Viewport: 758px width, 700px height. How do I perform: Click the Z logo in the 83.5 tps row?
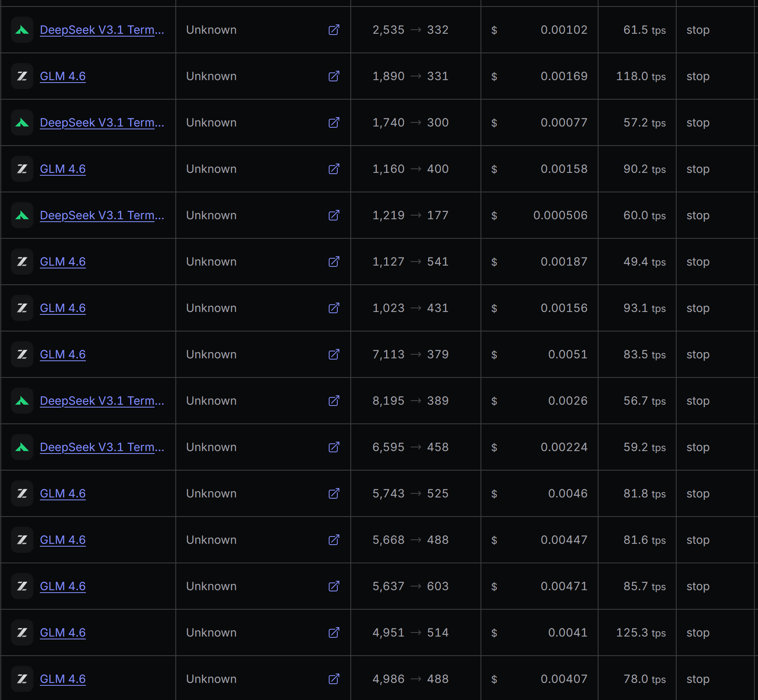click(x=22, y=355)
